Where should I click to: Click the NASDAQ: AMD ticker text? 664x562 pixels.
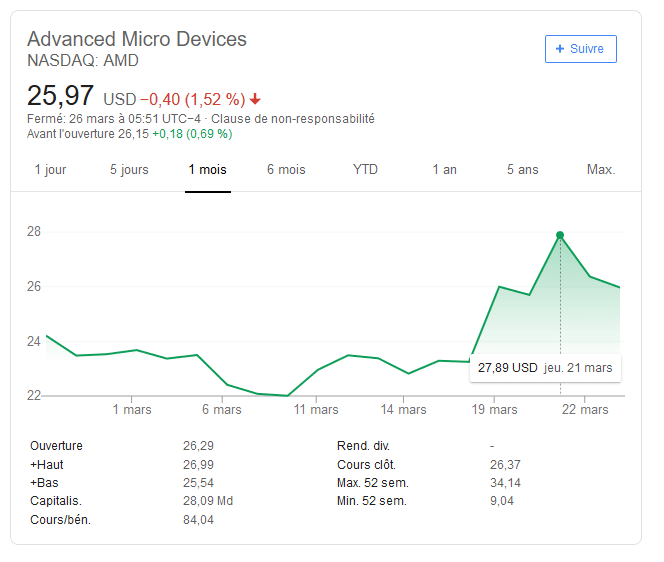tap(83, 61)
